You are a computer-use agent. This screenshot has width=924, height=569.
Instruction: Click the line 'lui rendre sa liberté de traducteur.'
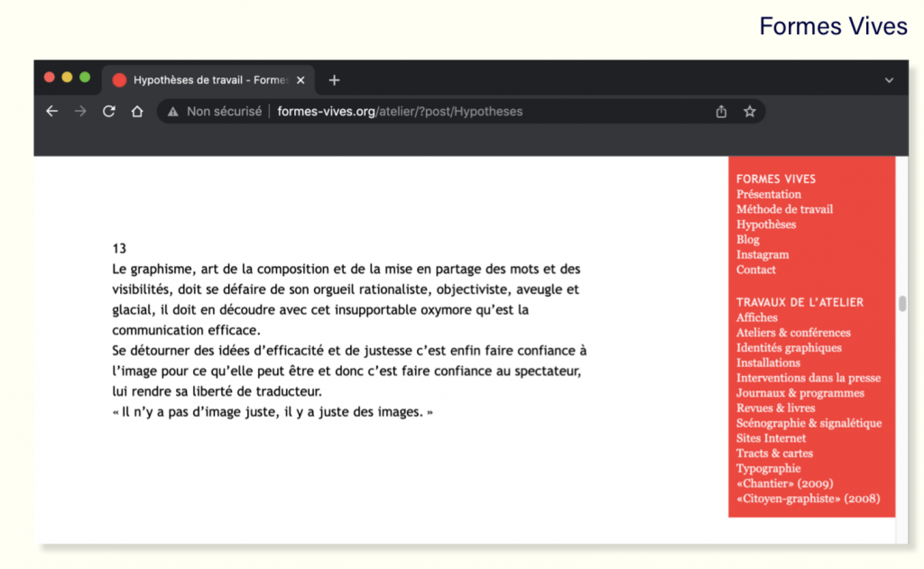coord(217,391)
